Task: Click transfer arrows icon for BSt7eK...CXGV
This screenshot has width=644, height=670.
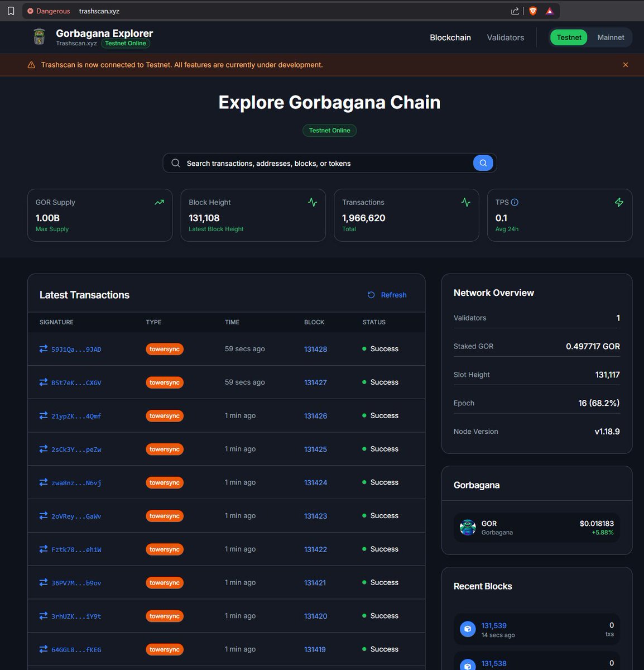Action: [x=44, y=382]
